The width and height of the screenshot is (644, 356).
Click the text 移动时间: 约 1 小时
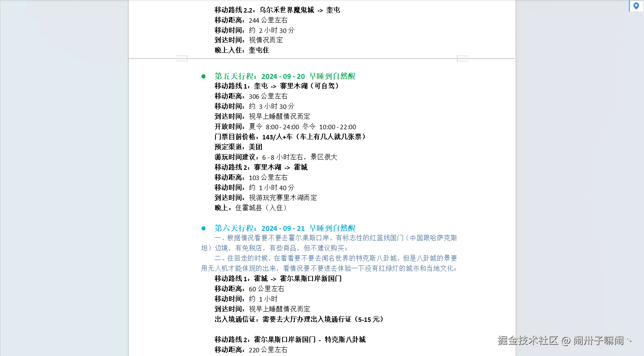click(246, 299)
